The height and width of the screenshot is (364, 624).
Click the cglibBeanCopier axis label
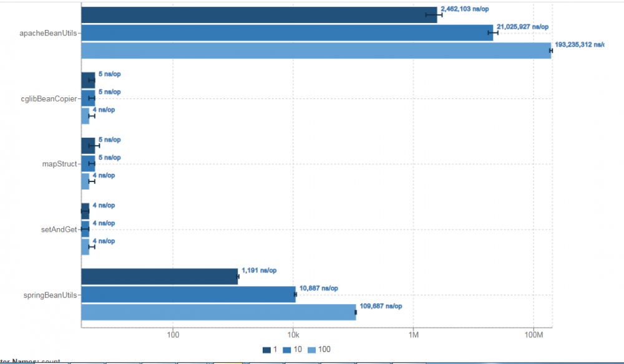point(49,98)
